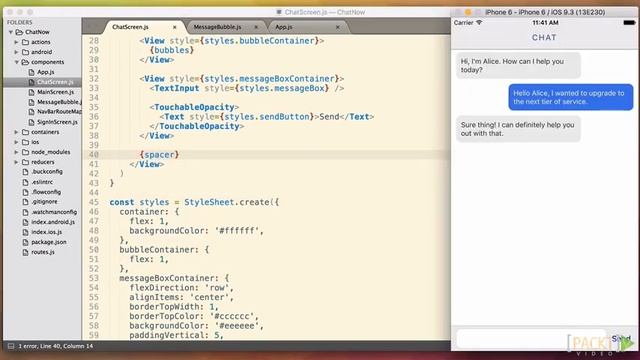Viewport: 640px width, 360px height.
Task: Click file icon next to routes.js
Action: coord(25,252)
